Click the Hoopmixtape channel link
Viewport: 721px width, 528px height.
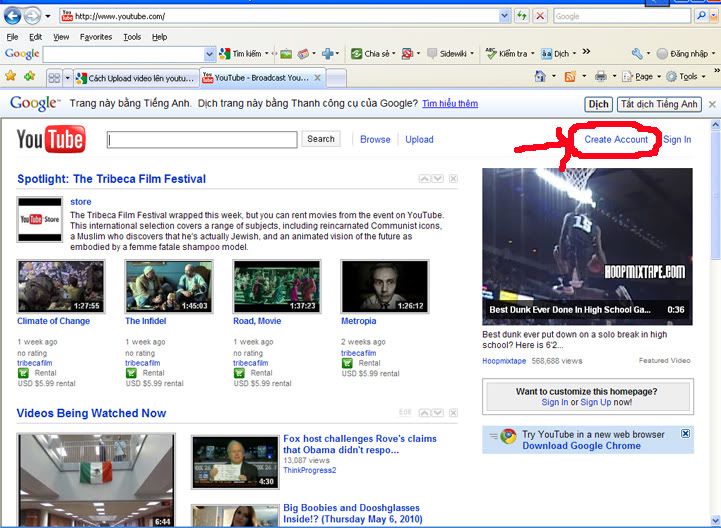point(504,361)
